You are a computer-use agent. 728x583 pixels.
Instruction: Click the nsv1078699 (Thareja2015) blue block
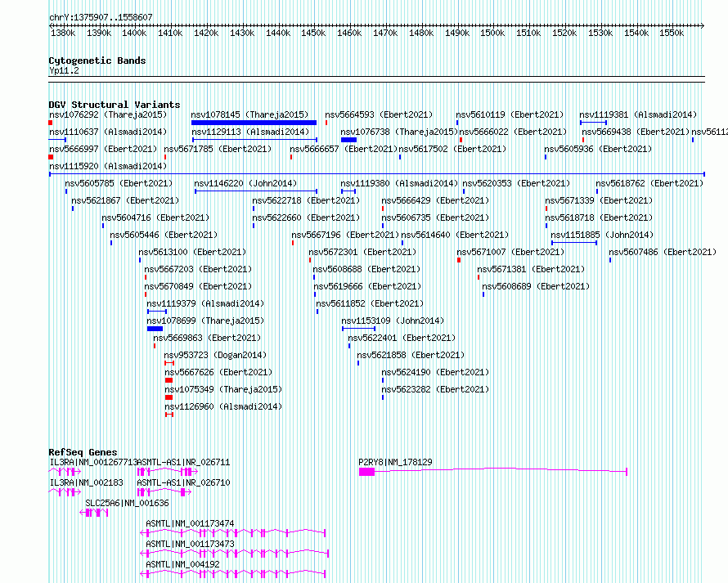[x=155, y=329]
